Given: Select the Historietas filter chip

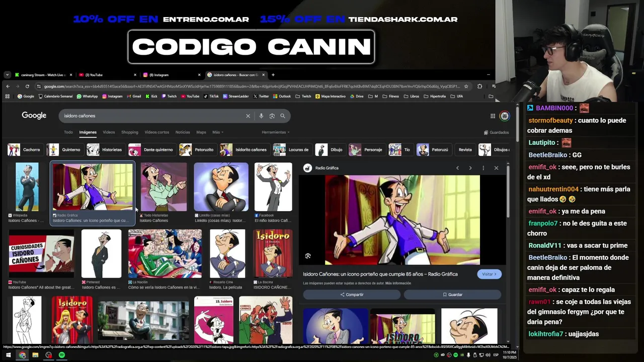Looking at the screenshot, I should pyautogui.click(x=105, y=149).
